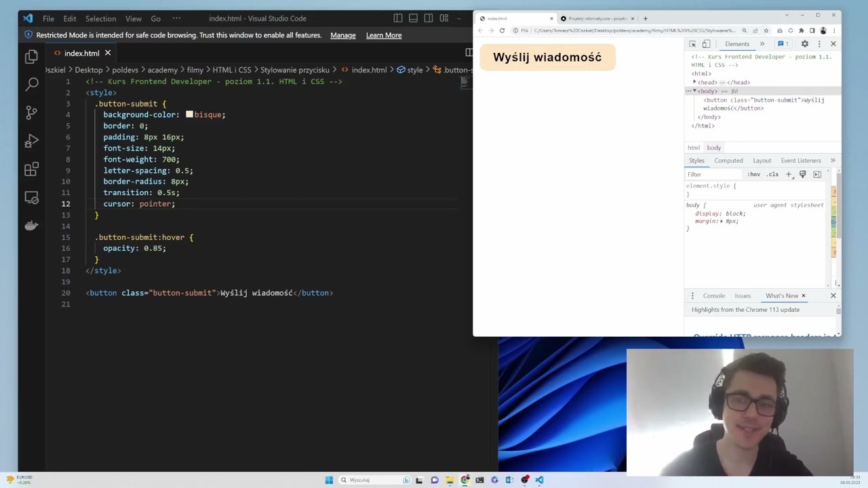Reload the page in Chrome
The width and height of the screenshot is (868, 488).
(502, 30)
